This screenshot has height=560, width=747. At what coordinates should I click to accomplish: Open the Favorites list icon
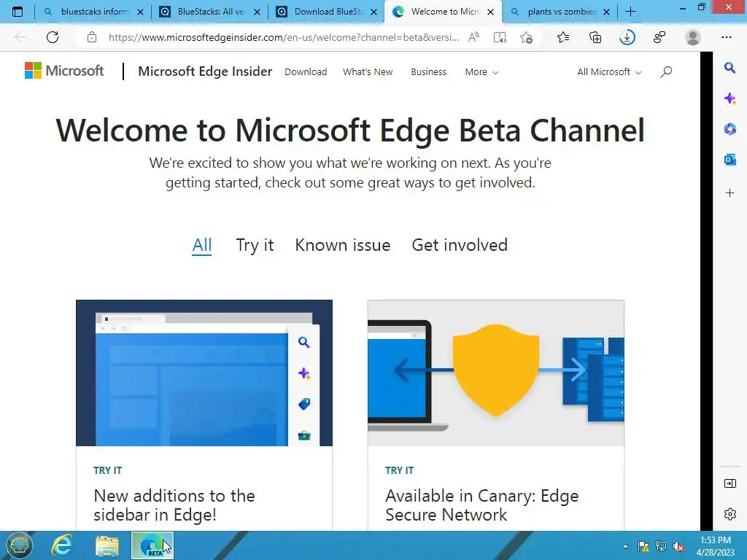(x=563, y=37)
